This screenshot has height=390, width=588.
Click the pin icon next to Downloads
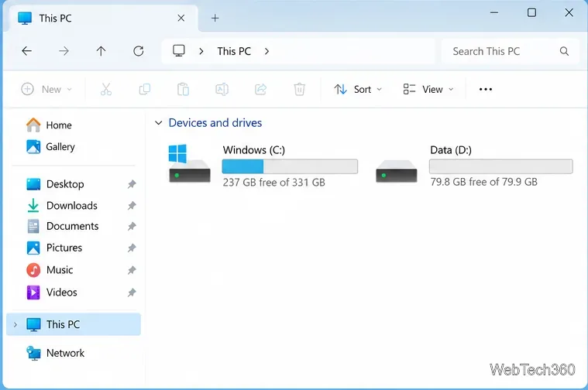tap(132, 205)
